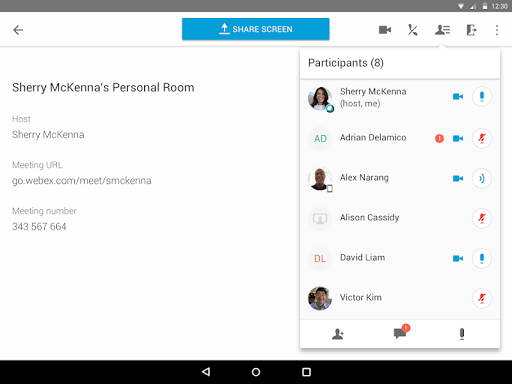This screenshot has width=512, height=384.
Task: Unmute Victor Kim's microphone
Action: point(482,298)
